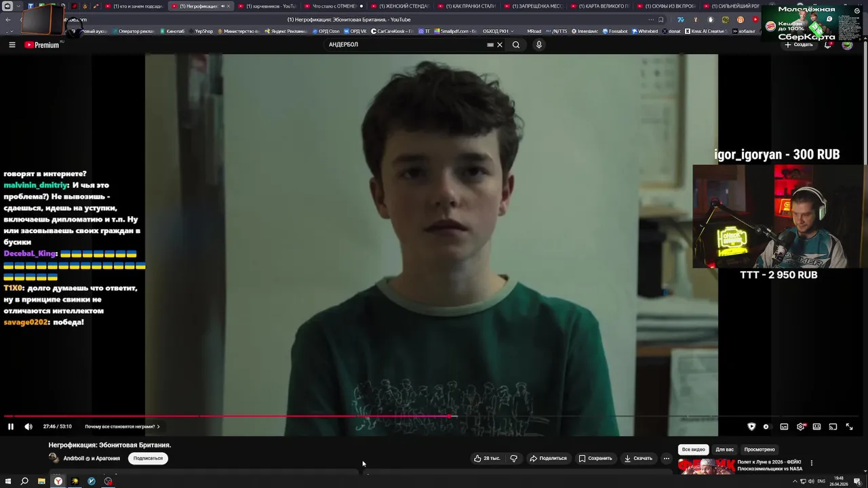The width and height of the screenshot is (868, 488).
Task: Open Windows taskbar search
Action: click(x=24, y=481)
